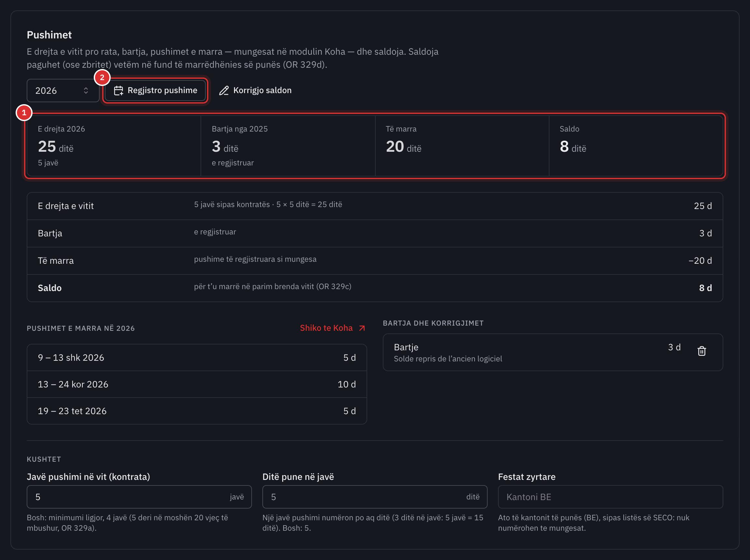Click the chevron arrows on year 2026 selector
Screen dimensions: 750x560
click(x=86, y=91)
